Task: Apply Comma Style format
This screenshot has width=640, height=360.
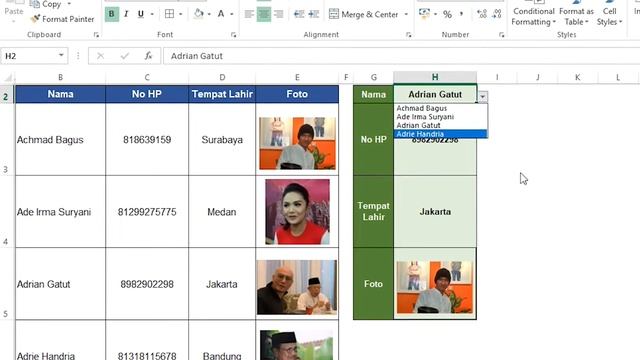Action: click(x=462, y=14)
